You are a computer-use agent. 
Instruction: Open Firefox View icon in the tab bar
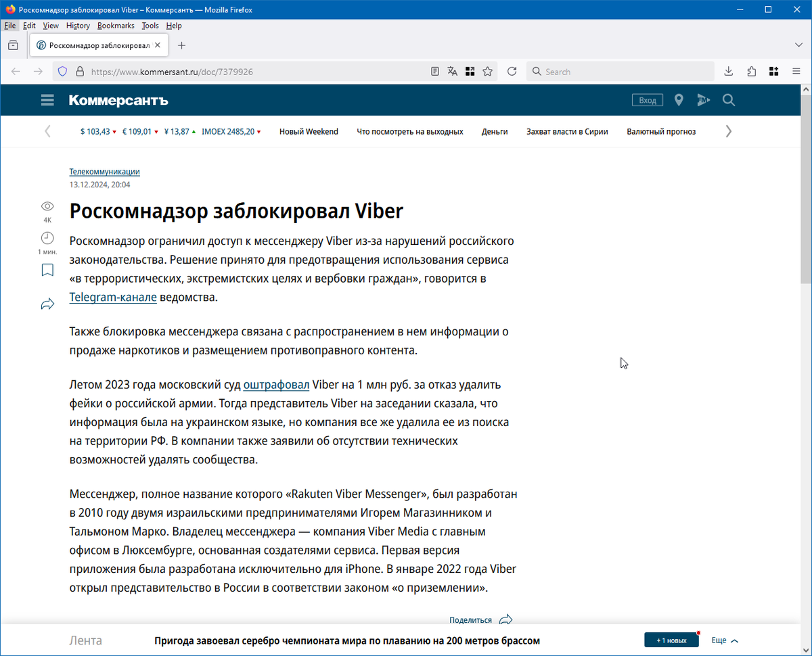[x=13, y=45]
